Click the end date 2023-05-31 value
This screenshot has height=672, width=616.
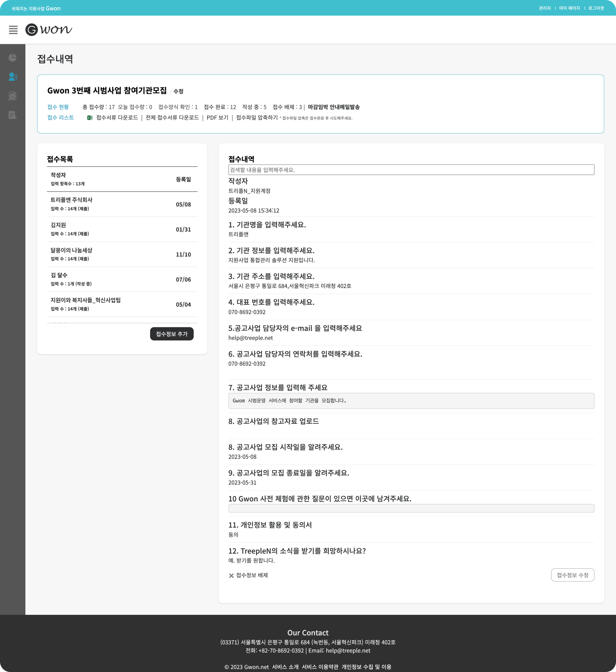pyautogui.click(x=242, y=483)
